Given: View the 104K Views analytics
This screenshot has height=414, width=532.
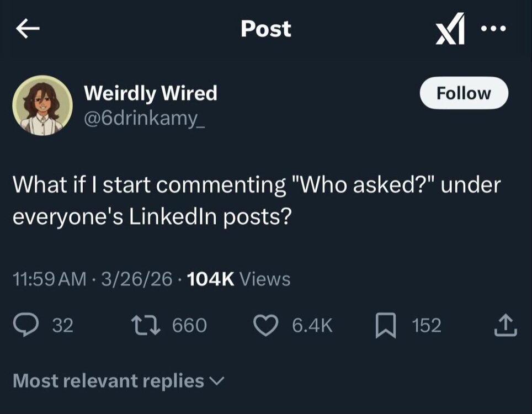Looking at the screenshot, I should pyautogui.click(x=239, y=279).
